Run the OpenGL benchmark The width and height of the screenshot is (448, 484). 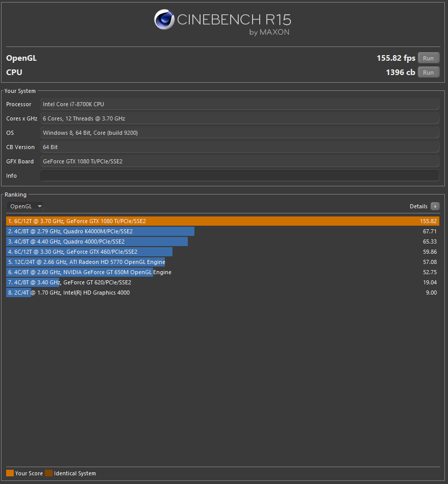pyautogui.click(x=428, y=58)
